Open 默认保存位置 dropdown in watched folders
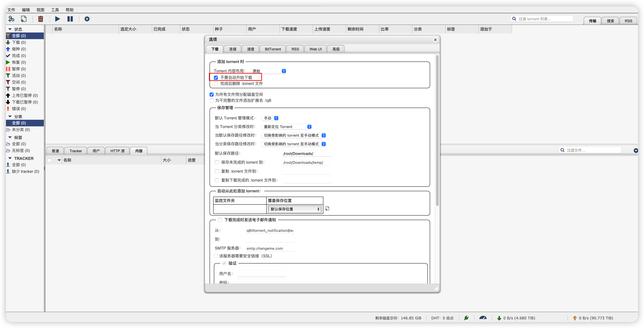644x328 pixels. coord(295,209)
